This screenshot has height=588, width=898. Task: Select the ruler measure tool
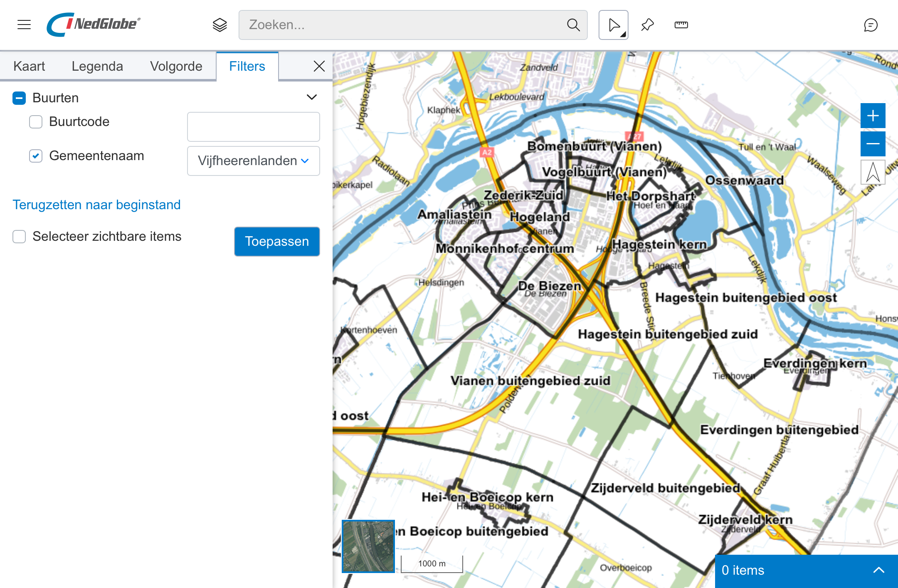click(681, 25)
